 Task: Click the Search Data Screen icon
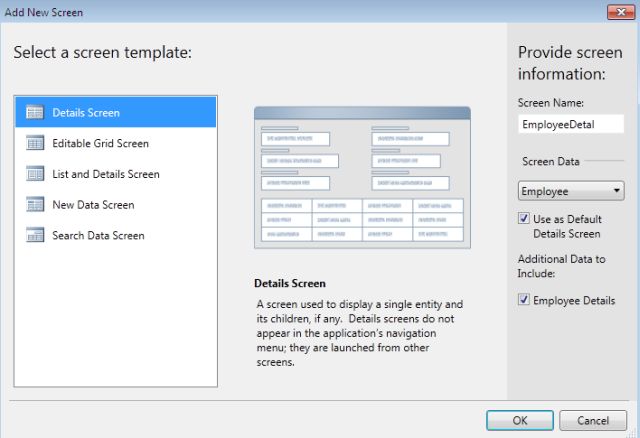pyautogui.click(x=35, y=236)
